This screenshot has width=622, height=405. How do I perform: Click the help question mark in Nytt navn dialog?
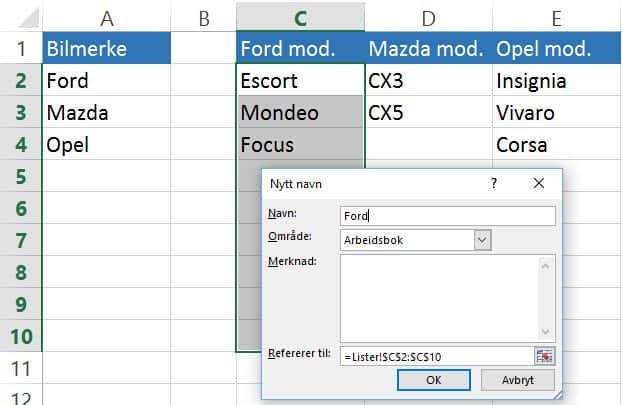point(493,183)
